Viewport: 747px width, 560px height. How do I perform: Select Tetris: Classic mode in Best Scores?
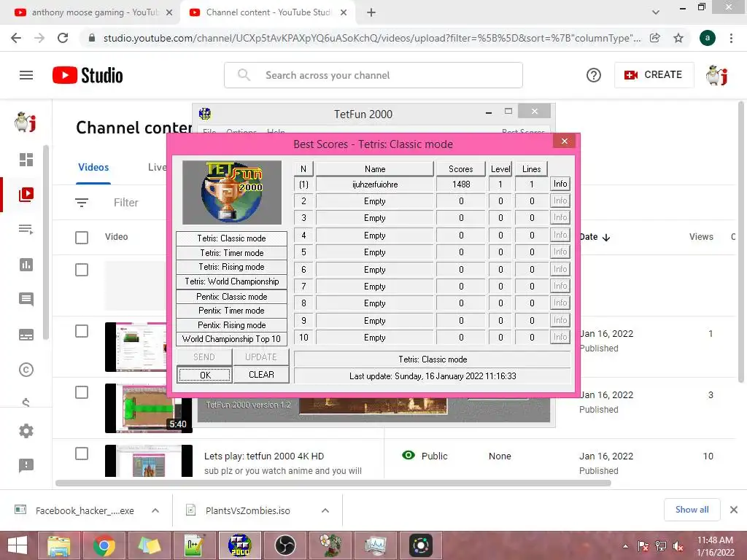click(x=231, y=238)
